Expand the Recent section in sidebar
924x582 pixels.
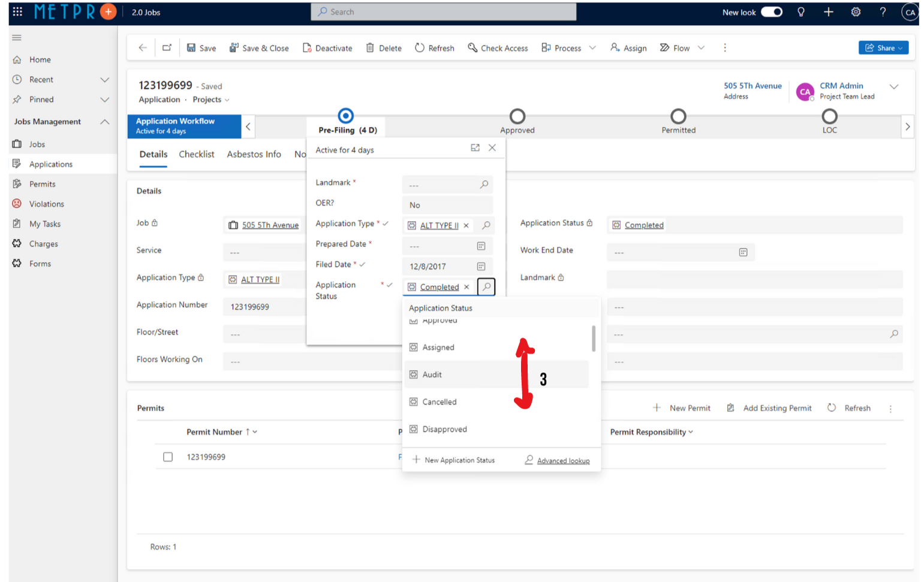point(104,80)
